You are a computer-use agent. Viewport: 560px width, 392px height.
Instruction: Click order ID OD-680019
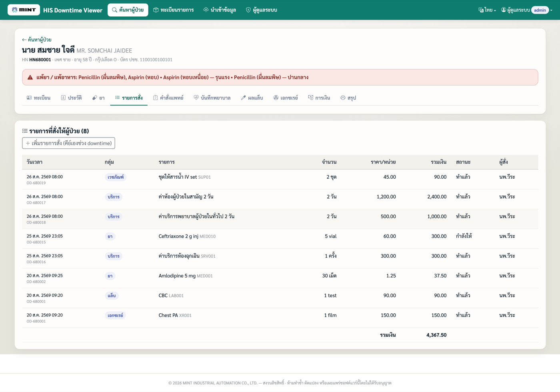[36, 183]
